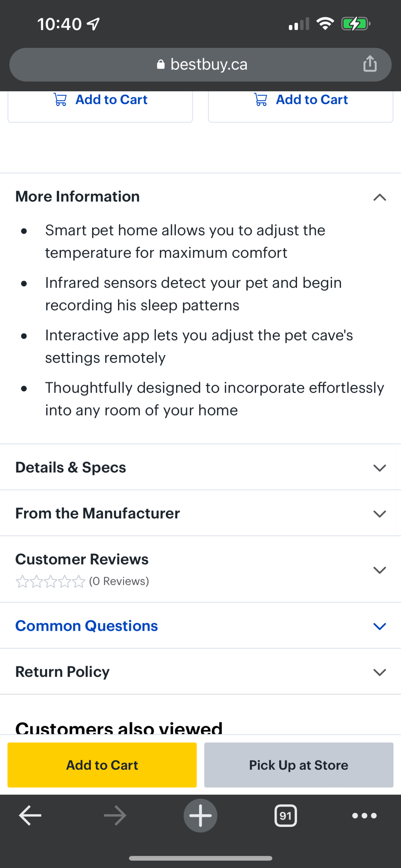This screenshot has width=401, height=868.
Task: Tap the yellow Add to Cart button
Action: click(x=102, y=765)
